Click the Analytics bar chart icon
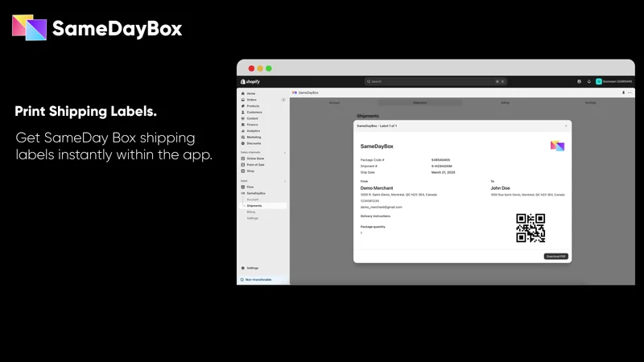The height and width of the screenshot is (362, 644). pos(243,131)
